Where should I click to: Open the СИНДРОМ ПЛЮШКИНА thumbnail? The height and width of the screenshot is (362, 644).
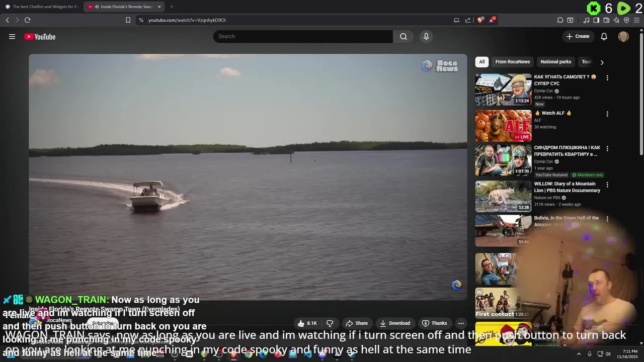pyautogui.click(x=503, y=160)
